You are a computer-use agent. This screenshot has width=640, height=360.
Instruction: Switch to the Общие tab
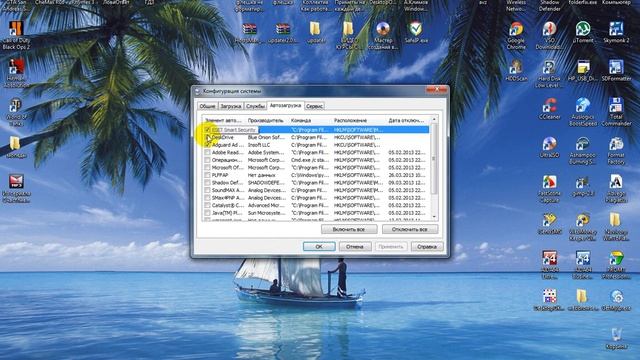(x=207, y=106)
